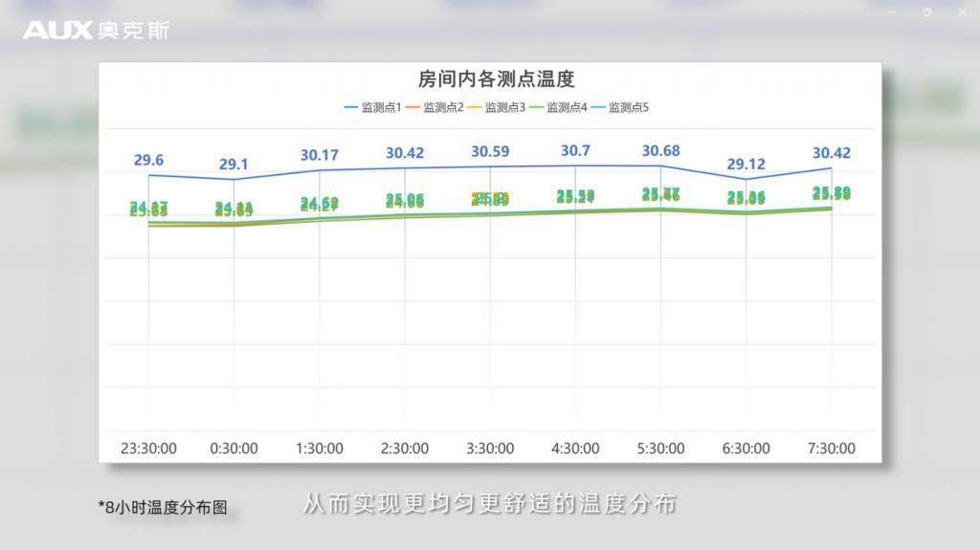Image resolution: width=980 pixels, height=550 pixels.
Task: Toggle 监测点4 legend entry
Action: coord(558,107)
